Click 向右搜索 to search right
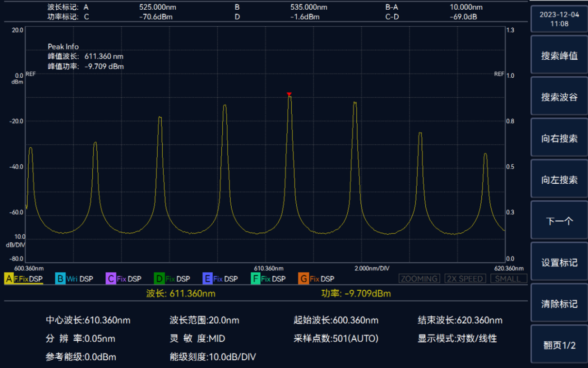The height and width of the screenshot is (368, 588). [559, 139]
